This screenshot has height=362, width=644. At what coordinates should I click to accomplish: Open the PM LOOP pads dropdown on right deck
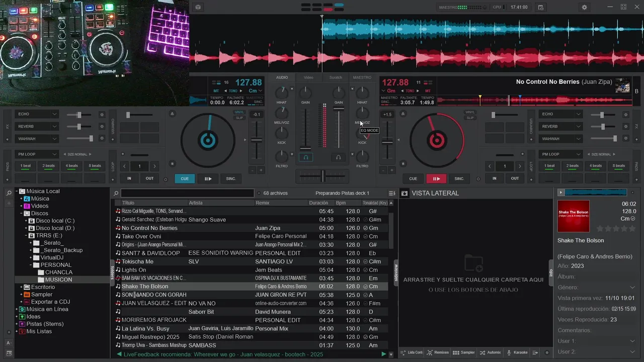click(x=560, y=154)
